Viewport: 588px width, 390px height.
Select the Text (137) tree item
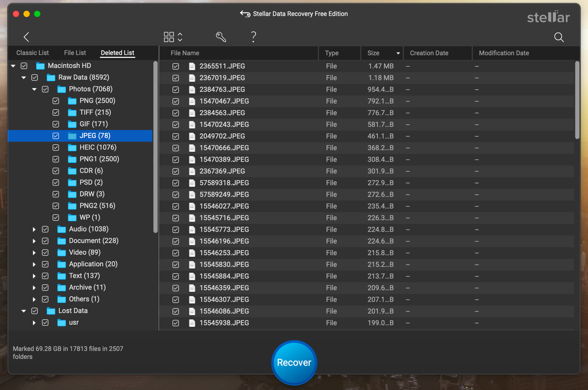(84, 276)
